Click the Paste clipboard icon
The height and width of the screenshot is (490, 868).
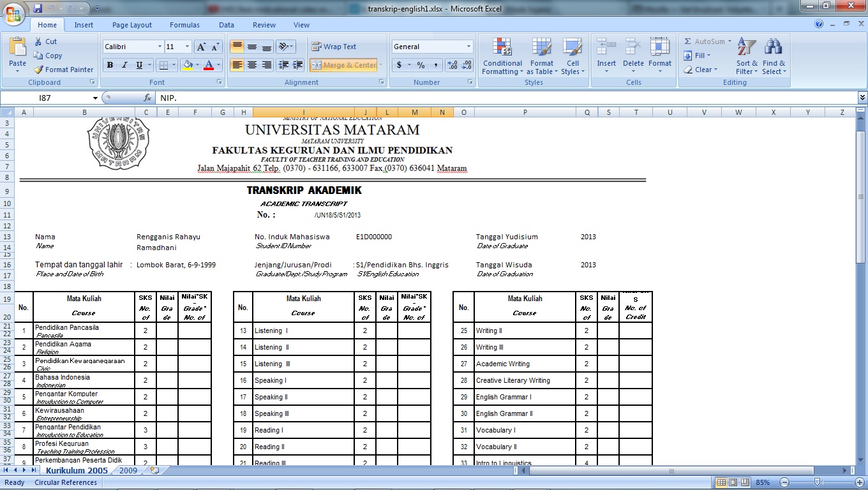click(x=18, y=48)
